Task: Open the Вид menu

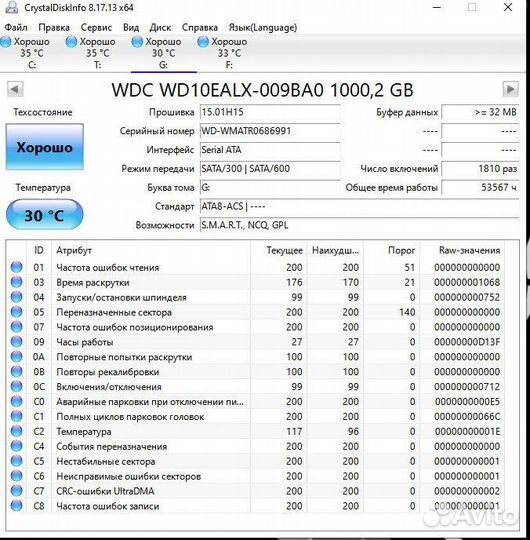Action: 131,27
